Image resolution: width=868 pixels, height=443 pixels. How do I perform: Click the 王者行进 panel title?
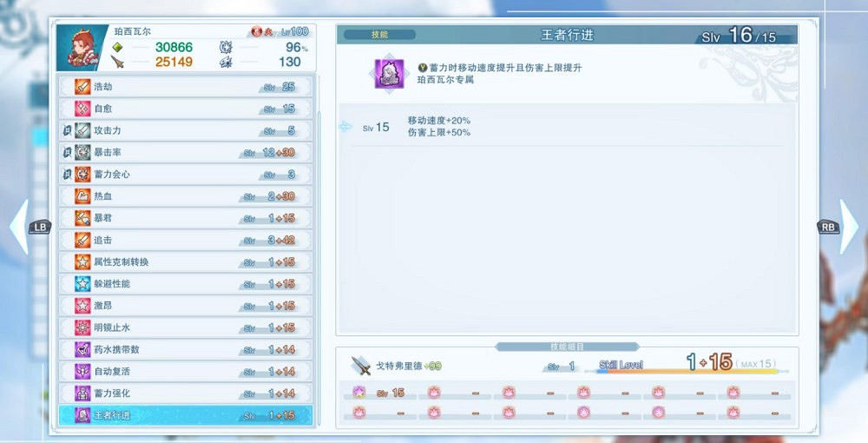coord(567,35)
